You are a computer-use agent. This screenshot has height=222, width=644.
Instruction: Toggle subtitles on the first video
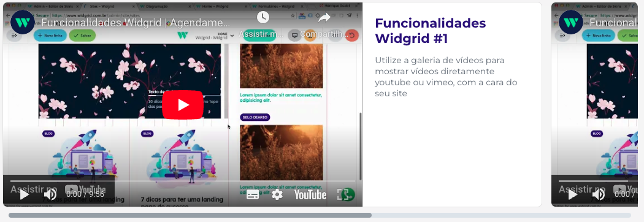click(x=252, y=194)
